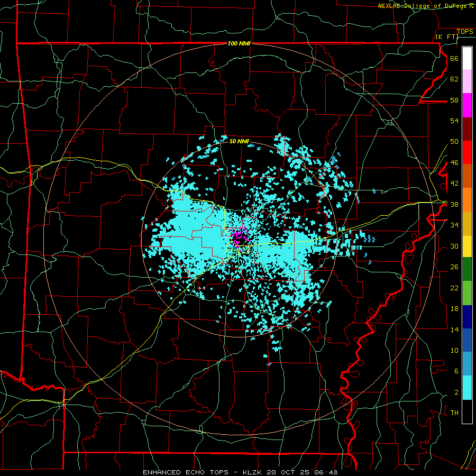Click the legend value 30
Image resolution: width=476 pixels, height=476 pixels.
454,246
